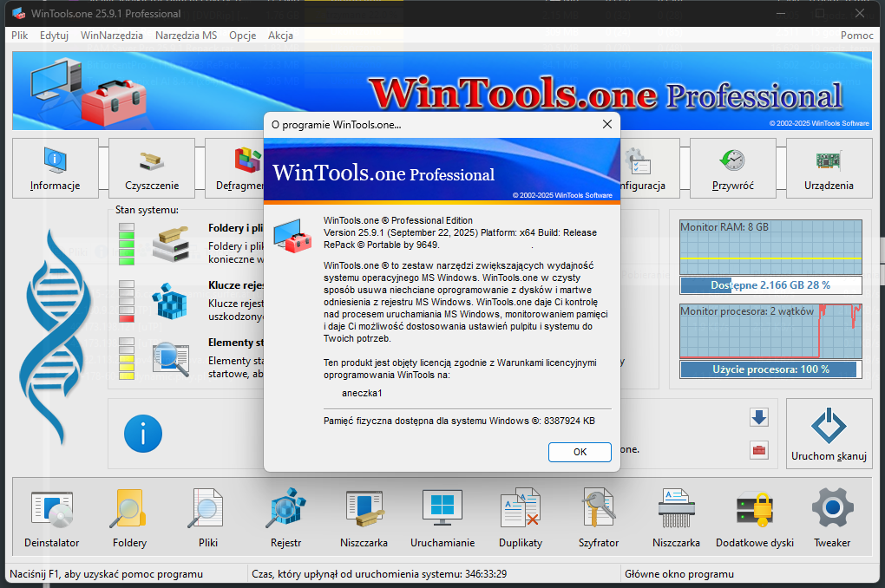Image resolution: width=885 pixels, height=588 pixels.
Task: Click OK in the about dialog
Action: point(580,452)
